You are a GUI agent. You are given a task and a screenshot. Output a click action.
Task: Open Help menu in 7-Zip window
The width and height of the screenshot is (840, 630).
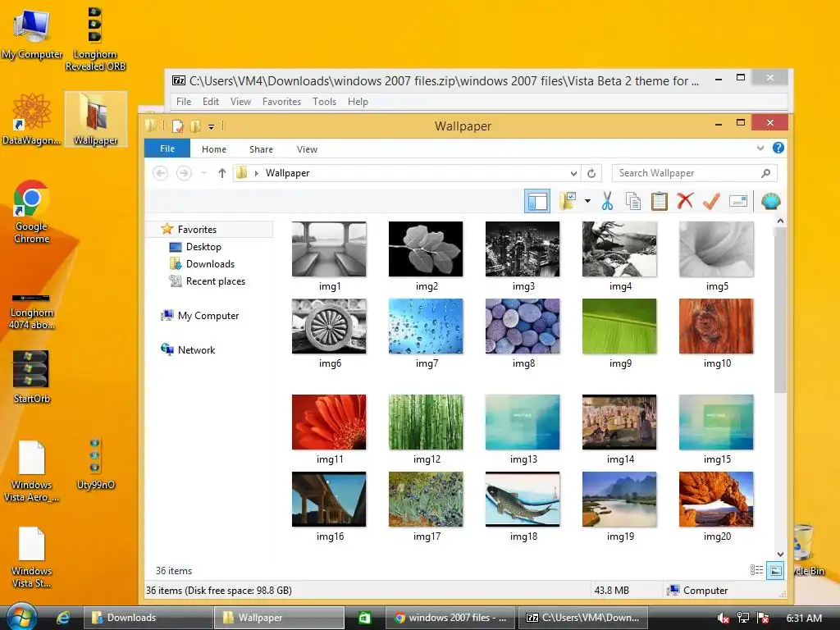pyautogui.click(x=358, y=102)
